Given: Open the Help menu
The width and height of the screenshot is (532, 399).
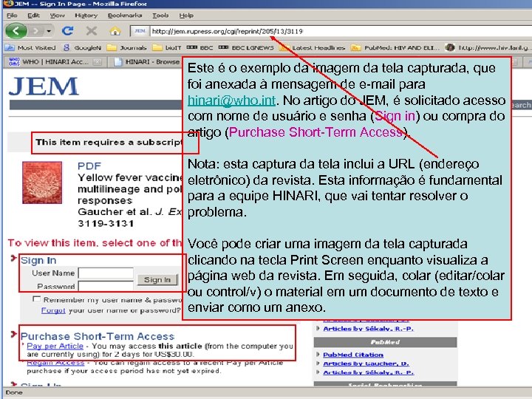Looking at the screenshot, I should point(186,16).
